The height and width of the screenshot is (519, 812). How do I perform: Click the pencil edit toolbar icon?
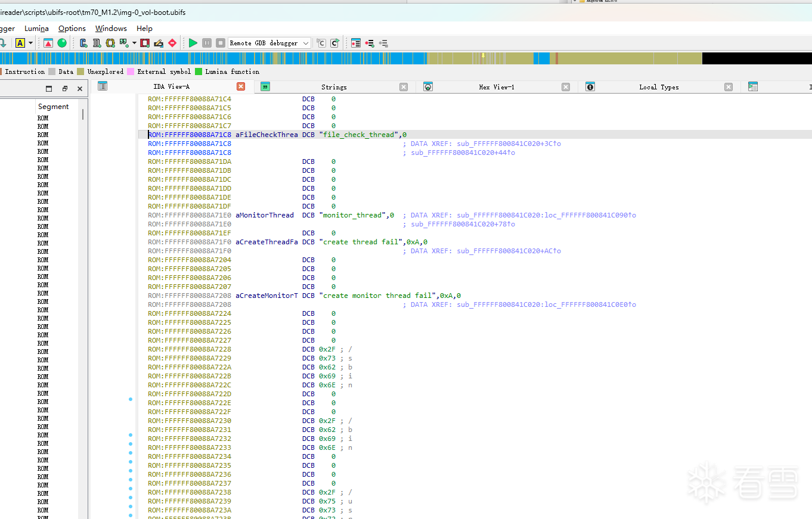[x=159, y=43]
